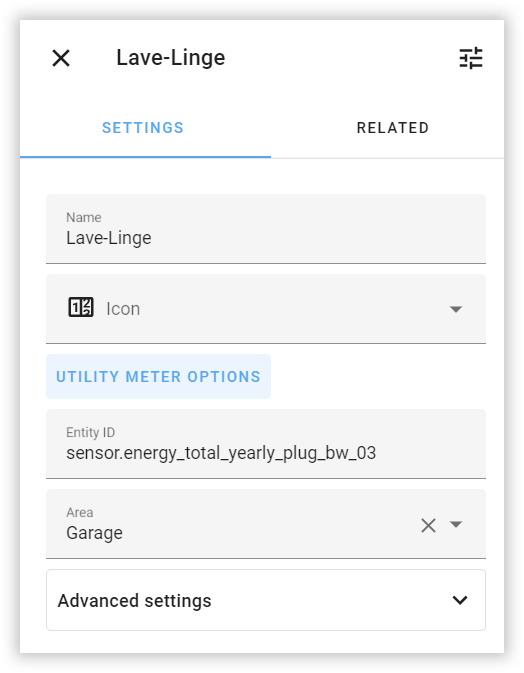The image size is (524, 673).
Task: Open entity info via sliders icon
Action: click(x=471, y=58)
